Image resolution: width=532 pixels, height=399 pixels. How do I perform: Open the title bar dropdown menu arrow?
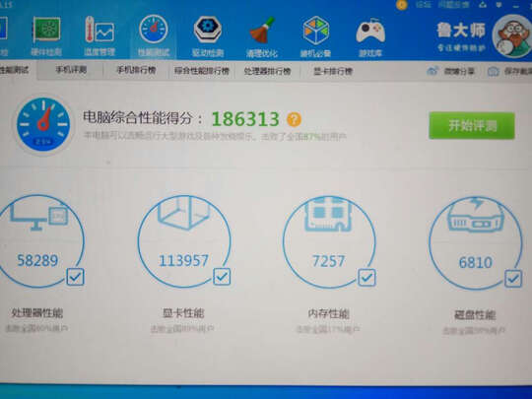coord(499,5)
